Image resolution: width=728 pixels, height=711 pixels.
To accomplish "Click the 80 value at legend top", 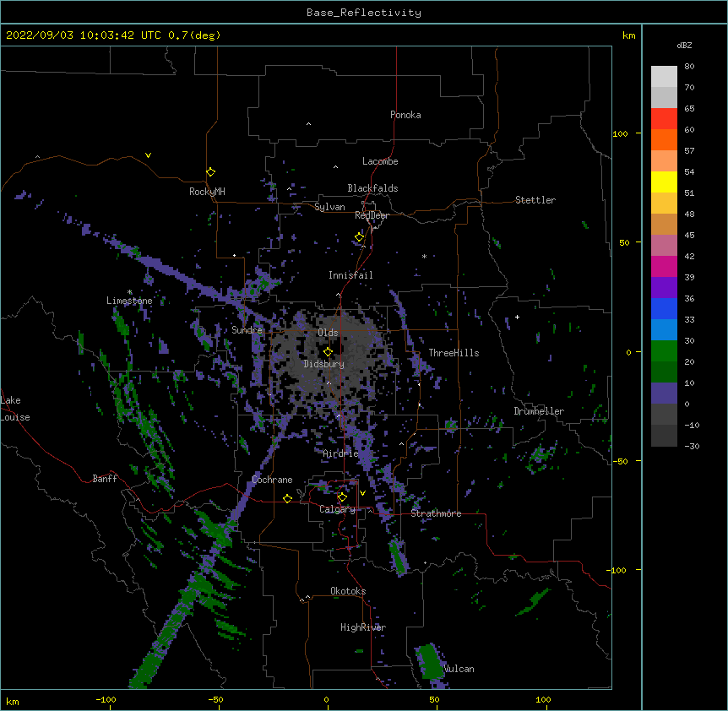I will coord(689,67).
